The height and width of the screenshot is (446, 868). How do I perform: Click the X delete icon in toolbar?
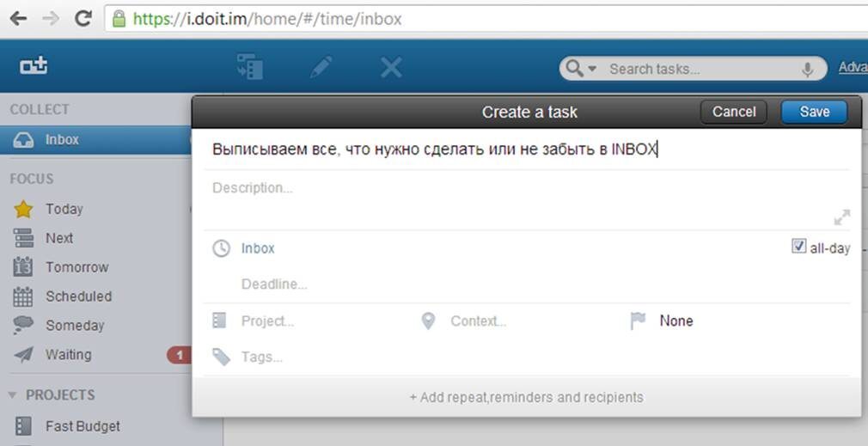tap(391, 68)
